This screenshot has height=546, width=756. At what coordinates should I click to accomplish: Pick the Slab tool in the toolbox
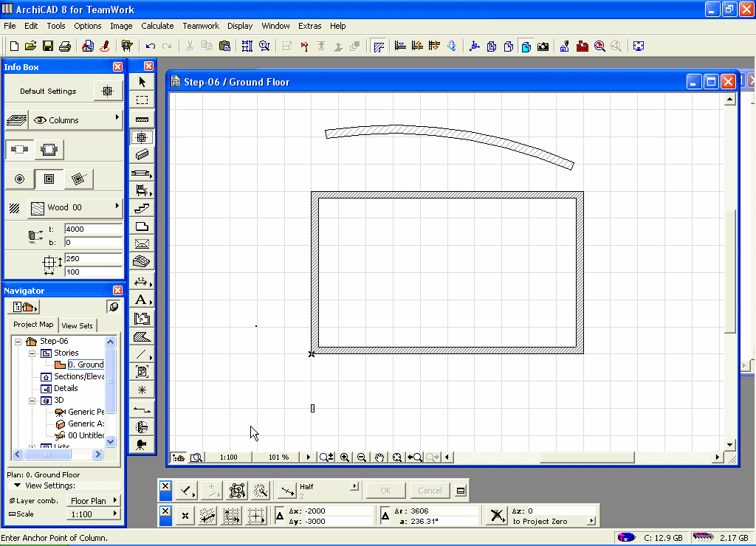[x=142, y=227]
